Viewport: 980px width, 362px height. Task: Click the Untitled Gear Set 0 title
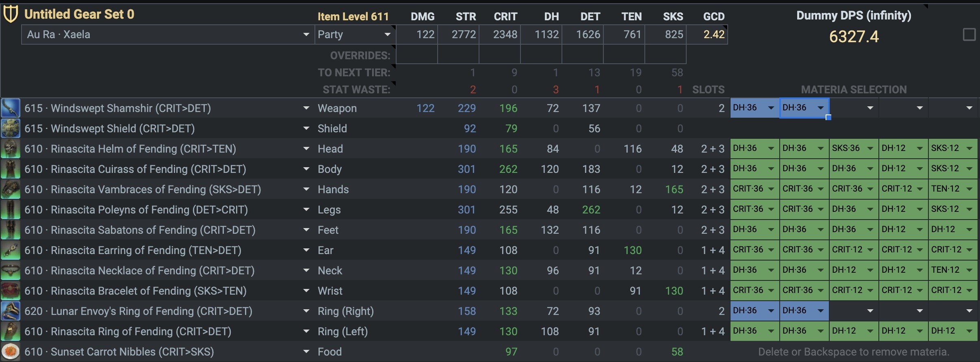pyautogui.click(x=79, y=15)
